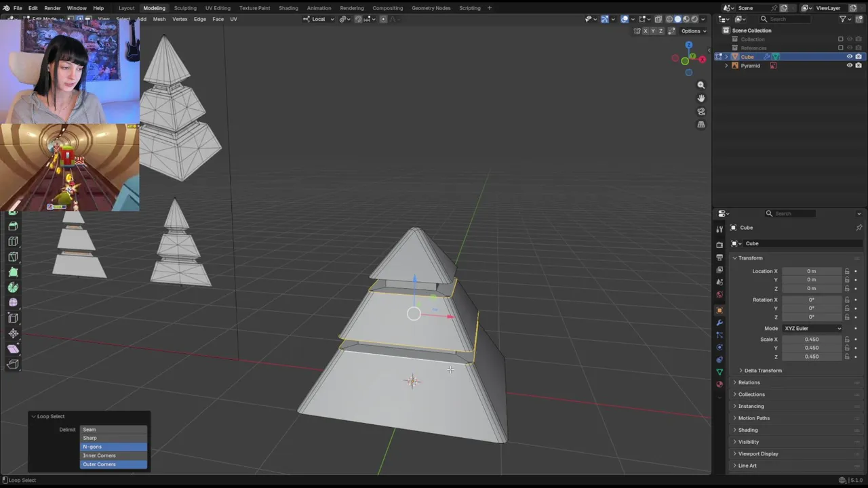Open the World properties tab
The image size is (868, 488).
point(719,294)
